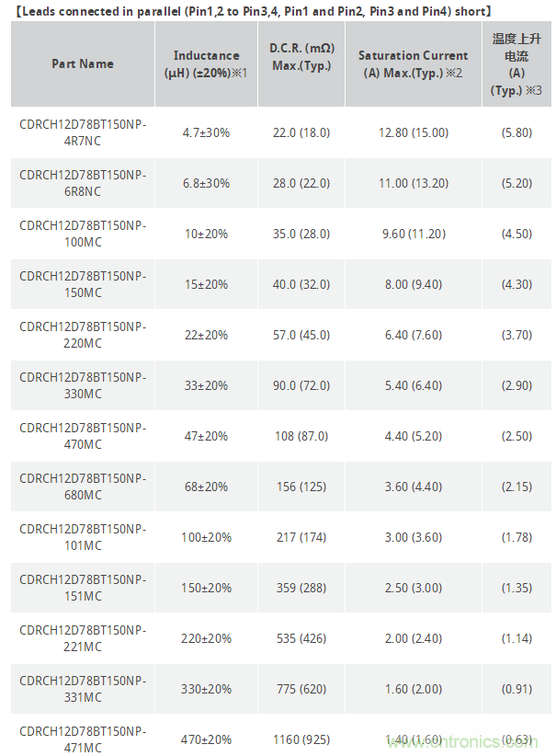Click part name CDRCH12D78BT150NP-680MC
This screenshot has width=556, height=756.
pyautogui.click(x=83, y=487)
